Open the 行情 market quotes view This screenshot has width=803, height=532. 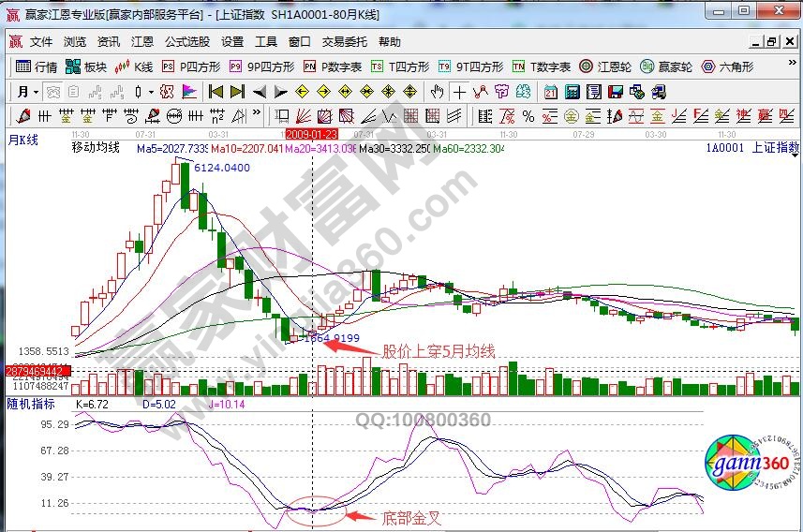click(37, 66)
